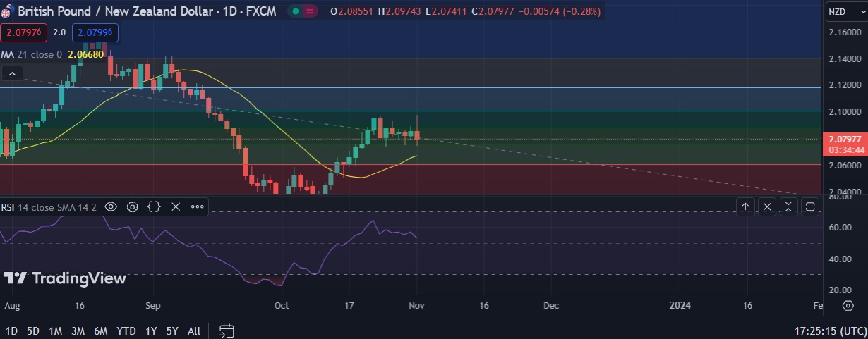Open RSI source code braces icon
Viewport: 868px width, 339px height.
(154, 207)
